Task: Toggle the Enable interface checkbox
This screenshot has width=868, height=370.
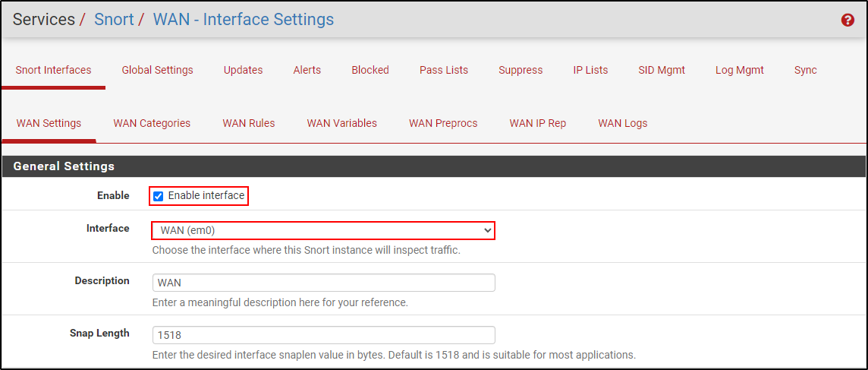Action: 159,196
